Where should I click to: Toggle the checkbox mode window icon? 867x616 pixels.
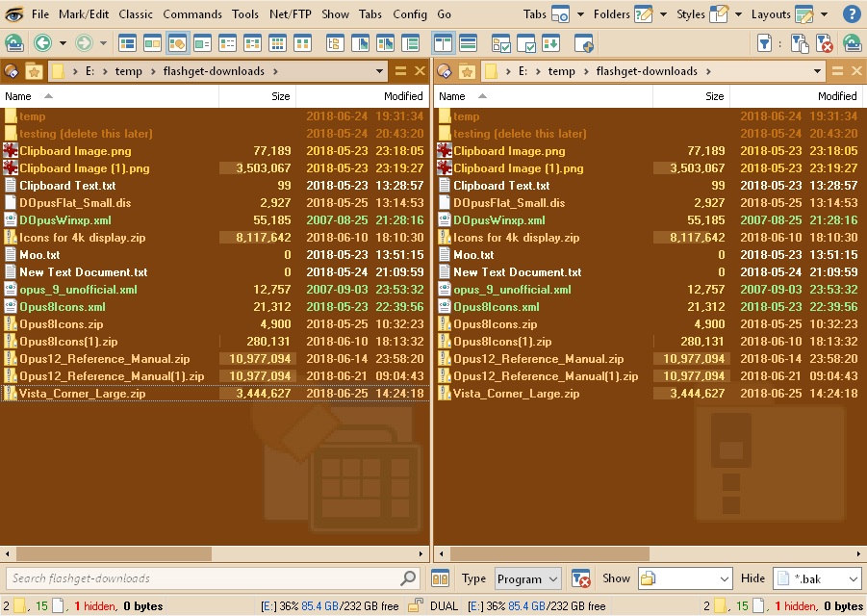pos(525,43)
